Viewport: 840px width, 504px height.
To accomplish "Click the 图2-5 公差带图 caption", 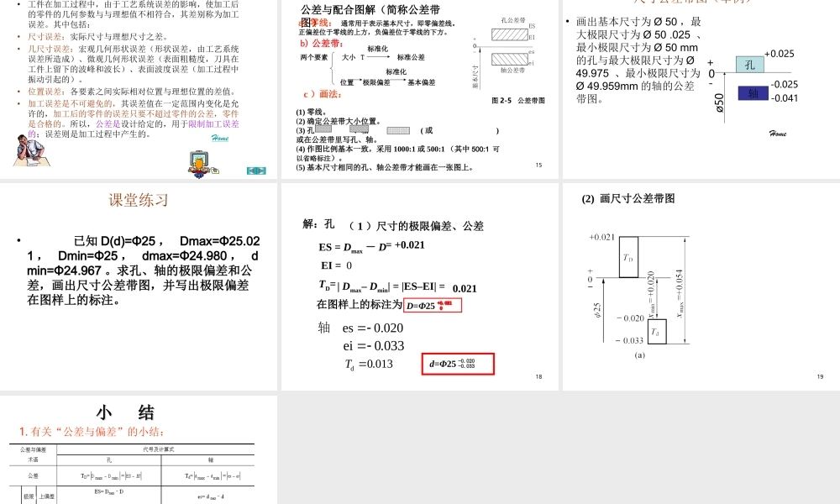I will point(517,99).
